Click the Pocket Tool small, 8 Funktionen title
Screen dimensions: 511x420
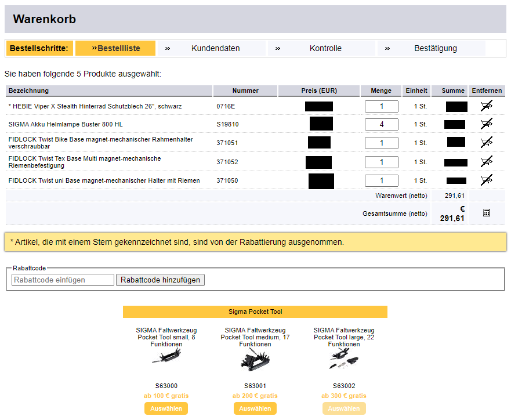(166, 337)
